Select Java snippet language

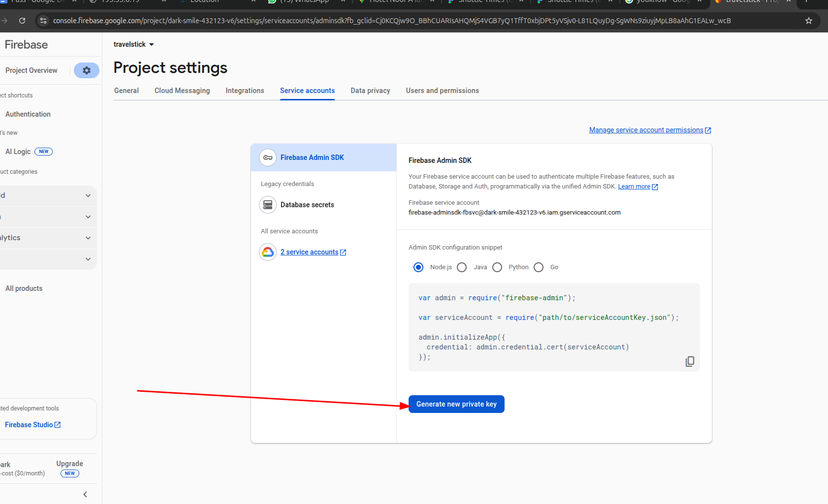[462, 267]
